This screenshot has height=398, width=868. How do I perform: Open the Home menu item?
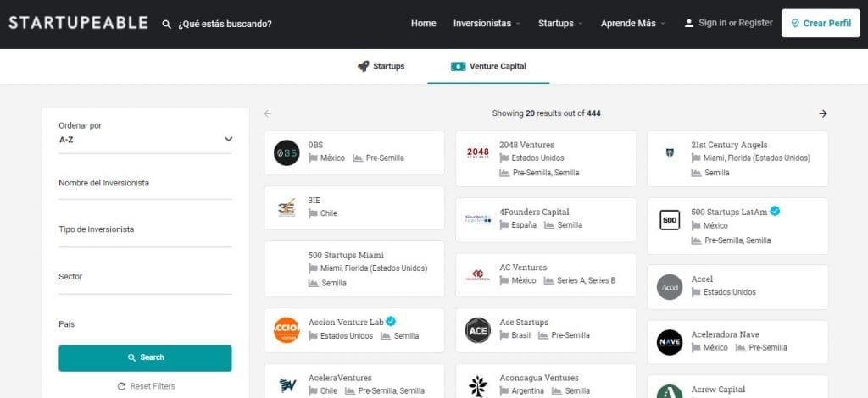tap(424, 23)
